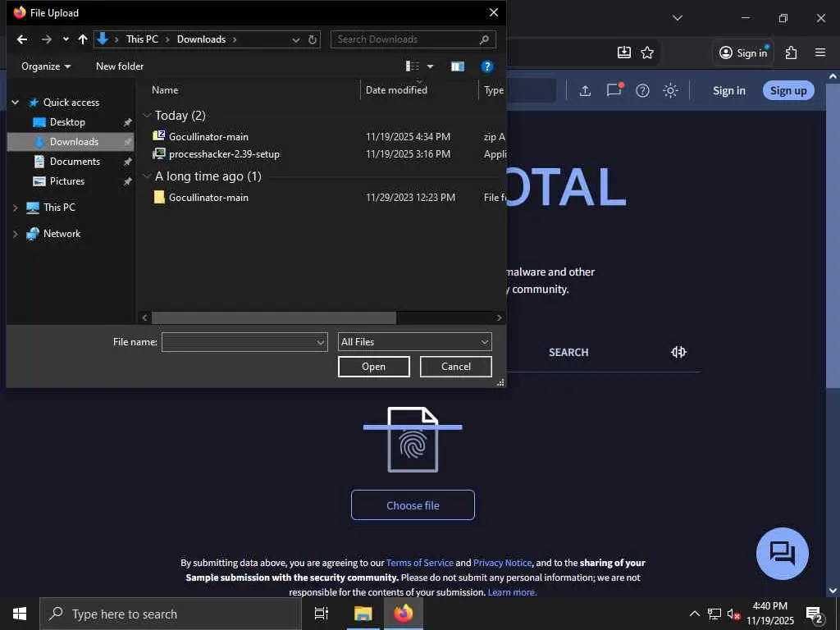
Task: Change file view layout icon
Action: [x=413, y=66]
